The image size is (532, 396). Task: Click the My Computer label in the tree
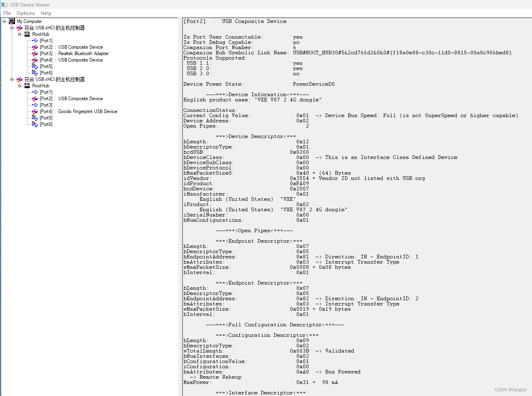coord(29,21)
